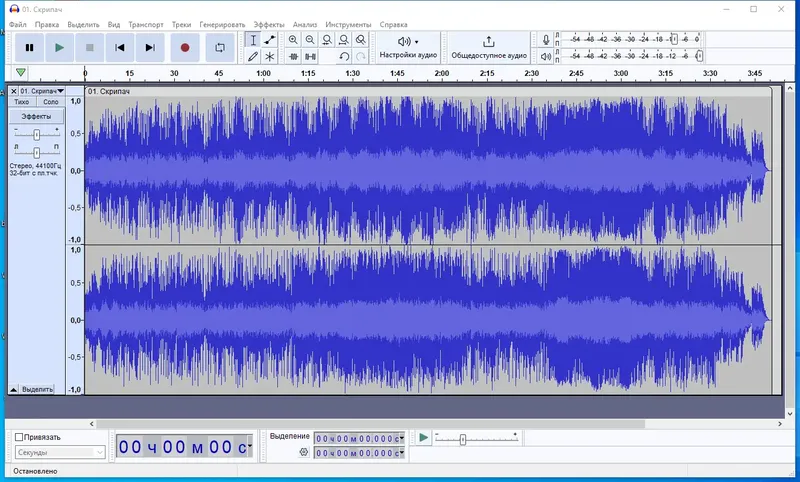Open the Генерировать menu
This screenshot has width=800, height=482.
point(222,24)
